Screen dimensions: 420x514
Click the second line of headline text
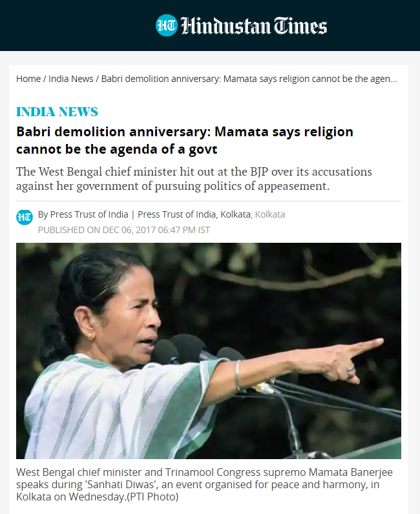tap(117, 149)
